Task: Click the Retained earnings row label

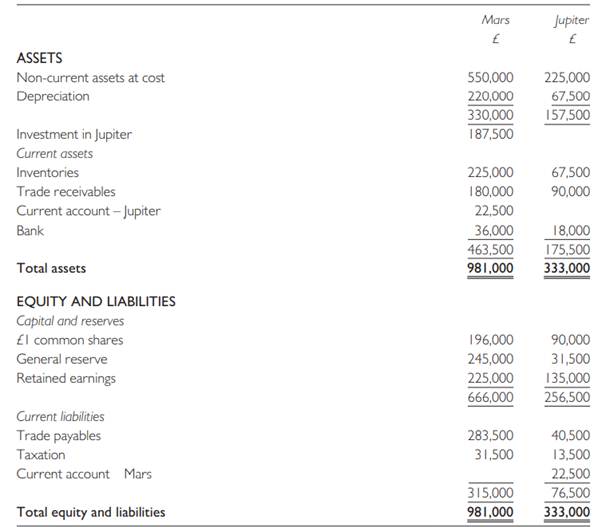Action: coord(66,378)
